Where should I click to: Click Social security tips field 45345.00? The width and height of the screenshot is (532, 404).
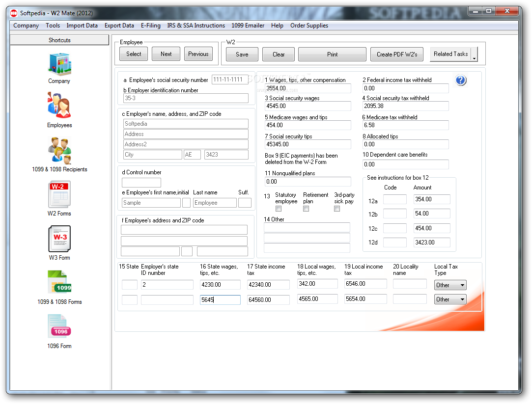[x=308, y=144]
